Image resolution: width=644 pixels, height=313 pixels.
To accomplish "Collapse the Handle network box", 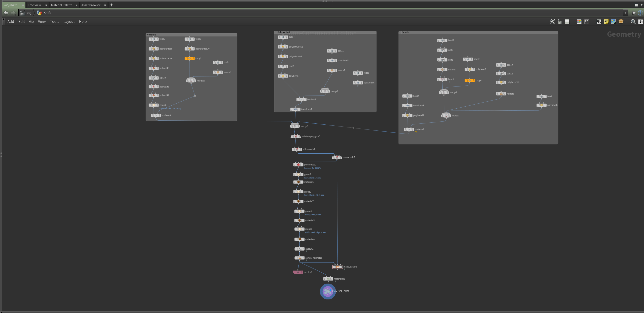I will 148,34.
